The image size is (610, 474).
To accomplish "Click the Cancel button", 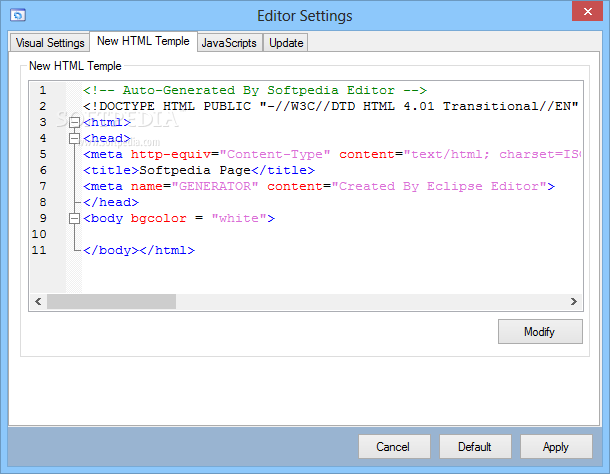I will click(394, 447).
